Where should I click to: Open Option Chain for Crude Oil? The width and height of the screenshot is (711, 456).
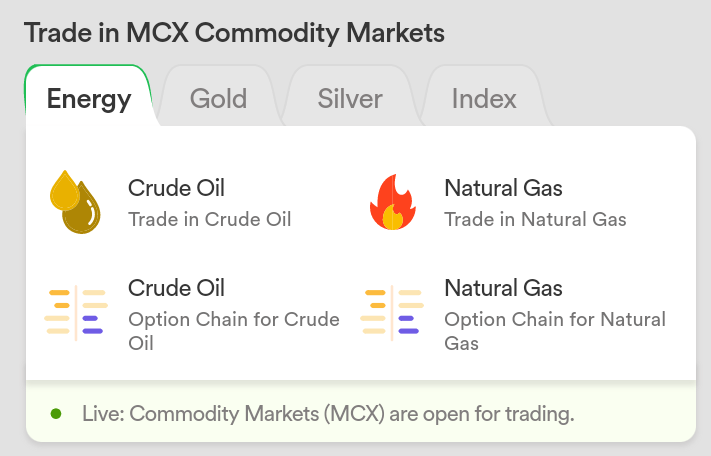click(x=234, y=331)
